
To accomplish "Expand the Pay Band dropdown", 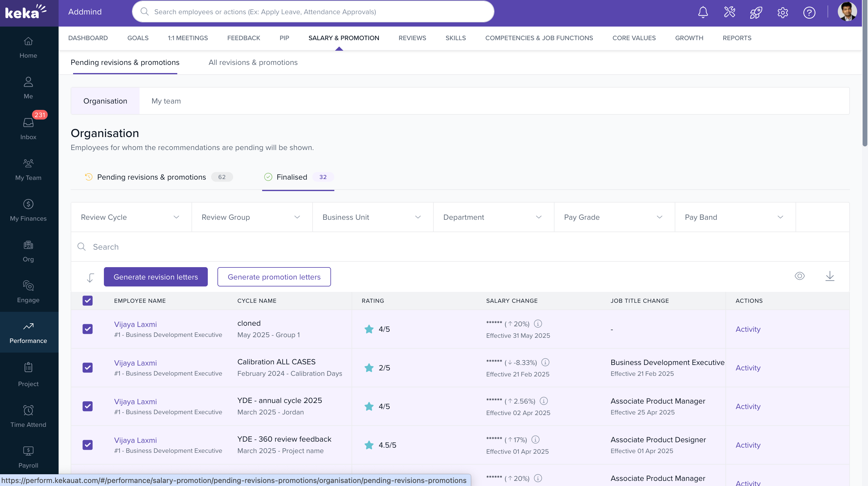I will (735, 217).
